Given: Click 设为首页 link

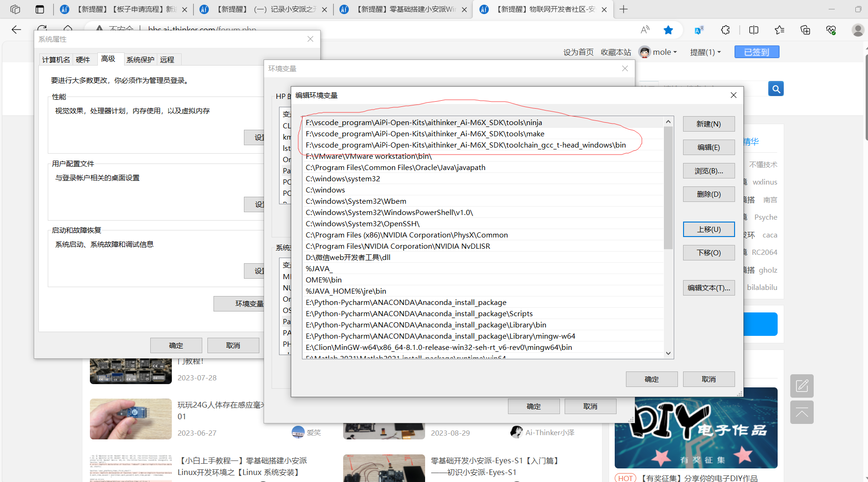Looking at the screenshot, I should [579, 52].
